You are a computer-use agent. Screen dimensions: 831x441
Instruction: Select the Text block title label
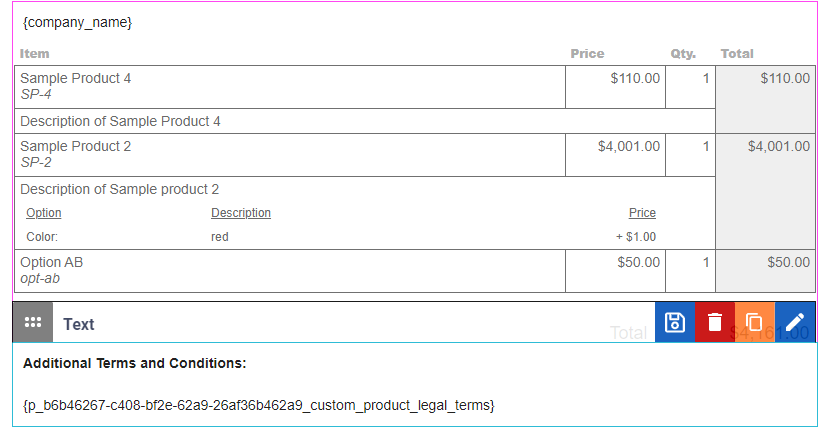point(78,324)
